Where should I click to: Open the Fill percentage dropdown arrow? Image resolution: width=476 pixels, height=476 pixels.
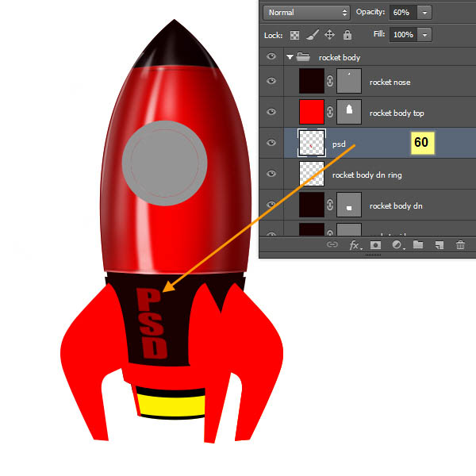coord(424,35)
